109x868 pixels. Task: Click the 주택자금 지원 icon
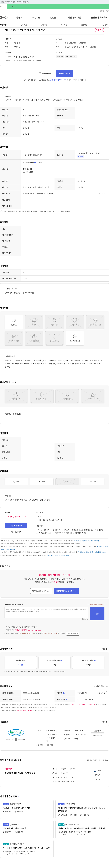point(14,338)
